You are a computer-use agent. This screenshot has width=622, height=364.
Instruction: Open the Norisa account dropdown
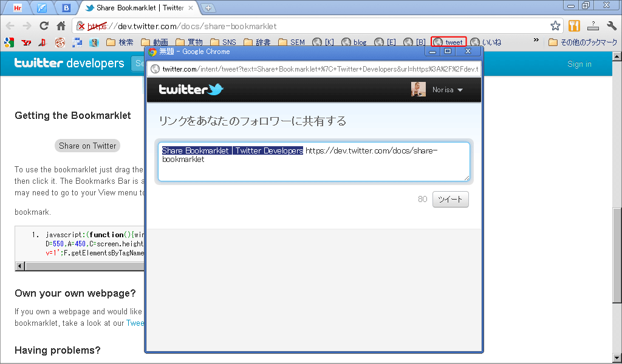pyautogui.click(x=448, y=90)
